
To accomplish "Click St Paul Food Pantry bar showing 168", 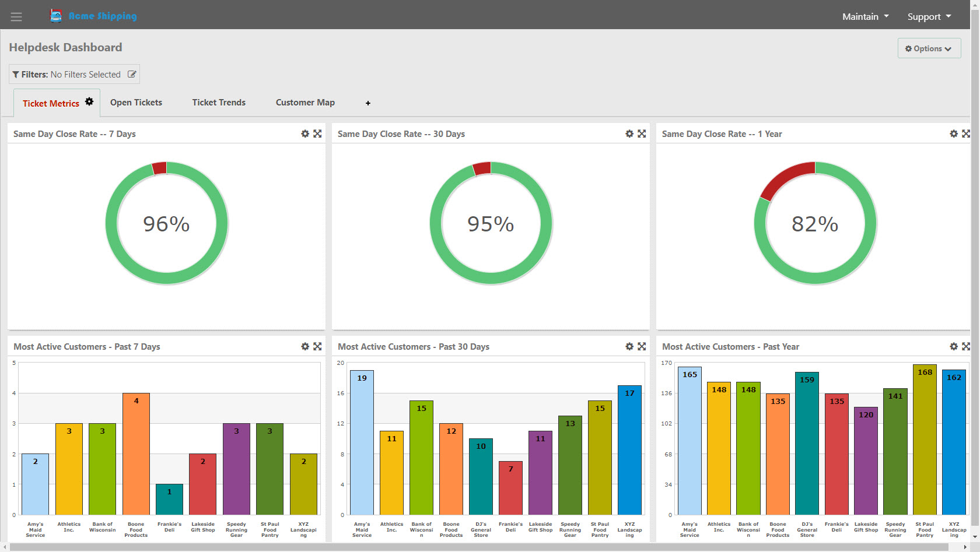I will point(925,440).
